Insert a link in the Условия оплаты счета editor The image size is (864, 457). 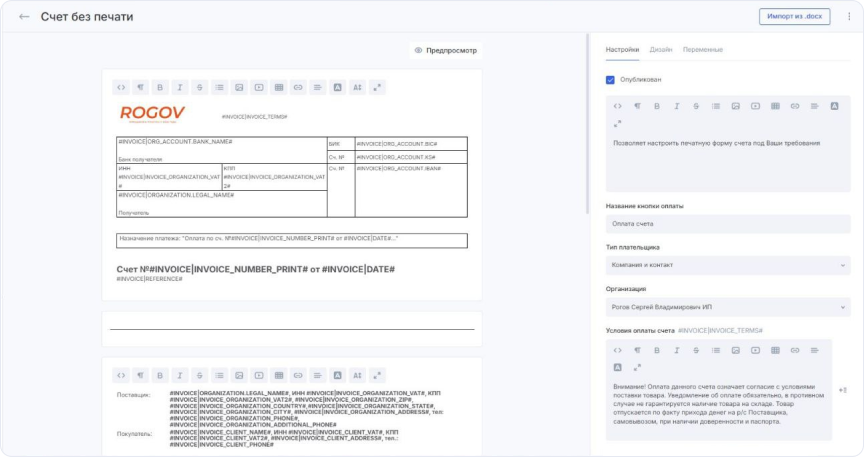(x=795, y=350)
